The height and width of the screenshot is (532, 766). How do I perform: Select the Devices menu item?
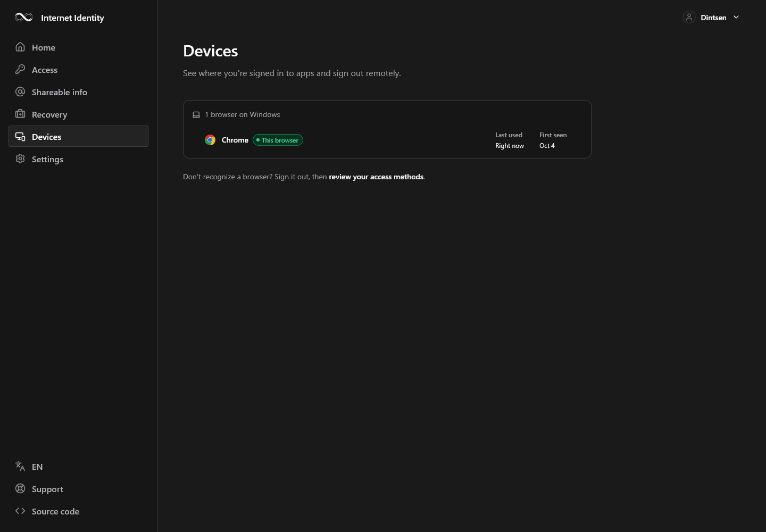click(78, 136)
